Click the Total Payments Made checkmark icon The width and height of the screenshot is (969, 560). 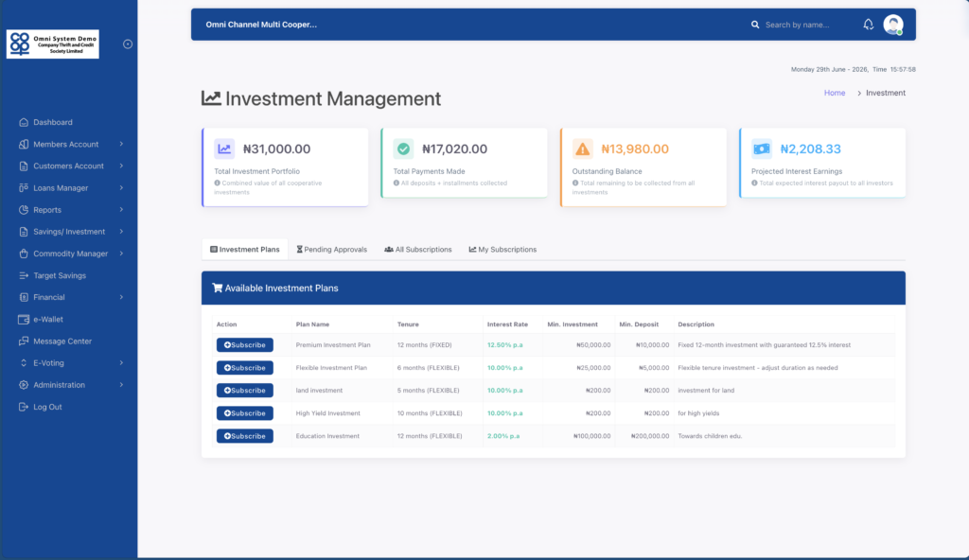point(403,149)
